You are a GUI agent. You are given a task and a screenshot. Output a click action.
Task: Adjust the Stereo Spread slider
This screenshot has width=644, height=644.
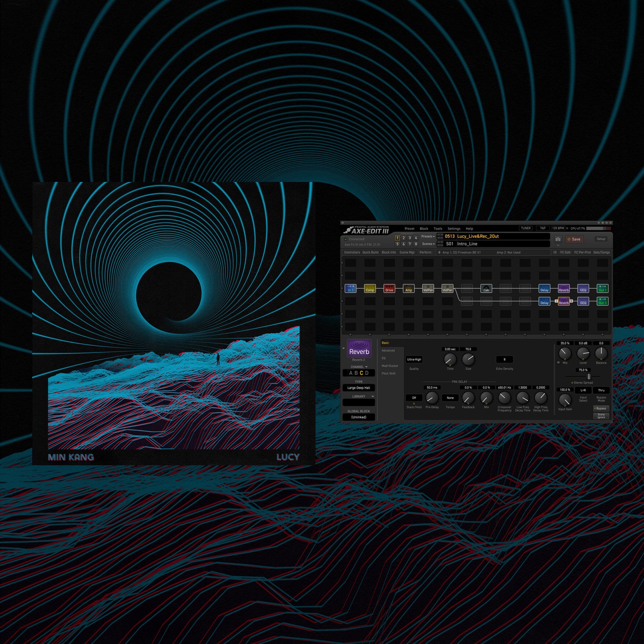pos(589,377)
